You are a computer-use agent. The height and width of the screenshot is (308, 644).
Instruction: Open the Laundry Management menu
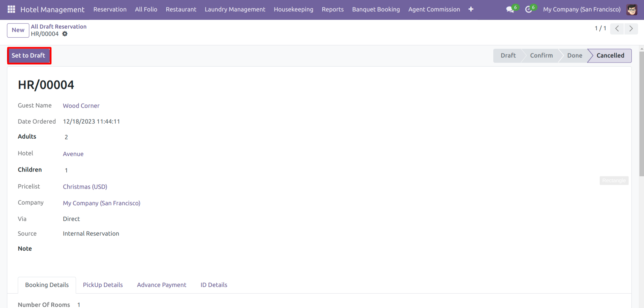coord(235,9)
